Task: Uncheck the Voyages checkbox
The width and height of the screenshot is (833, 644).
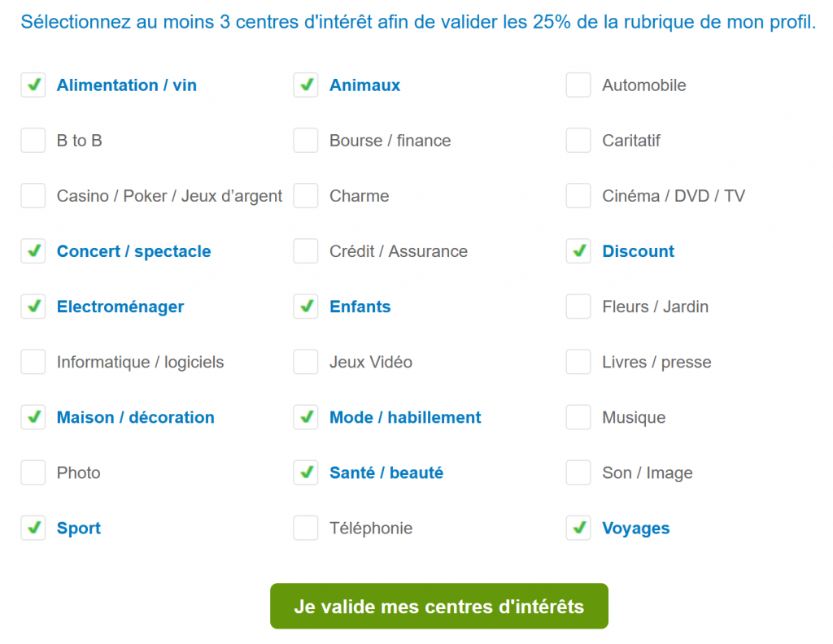Action: click(x=578, y=528)
